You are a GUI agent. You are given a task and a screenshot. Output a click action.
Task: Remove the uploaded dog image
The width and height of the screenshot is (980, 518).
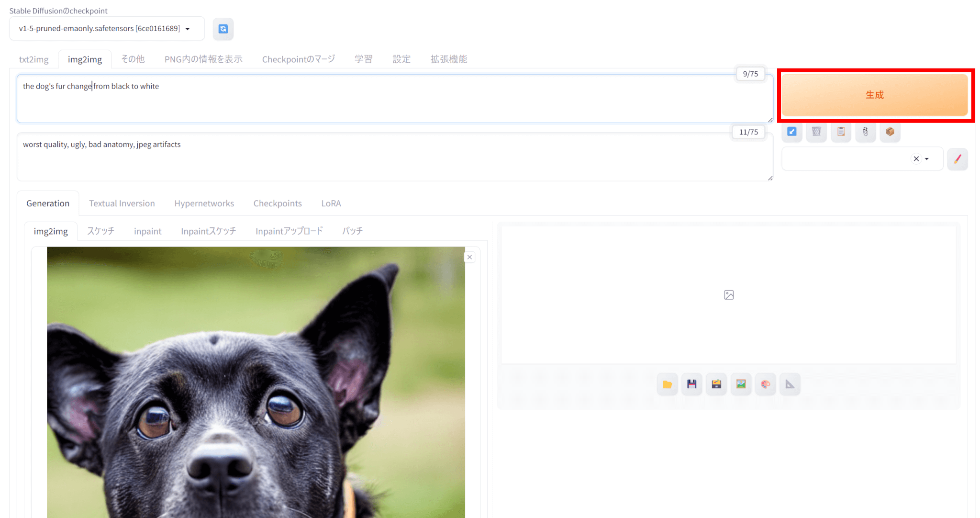[x=470, y=257]
